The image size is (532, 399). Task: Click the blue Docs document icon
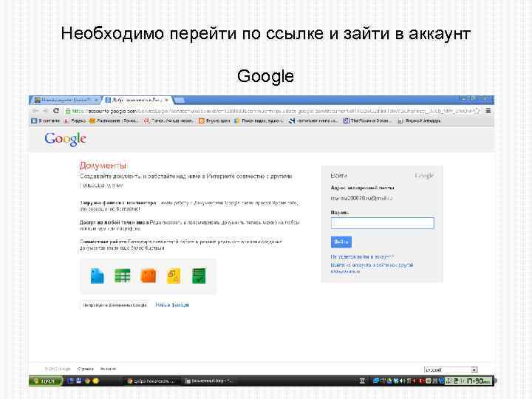pyautogui.click(x=97, y=276)
